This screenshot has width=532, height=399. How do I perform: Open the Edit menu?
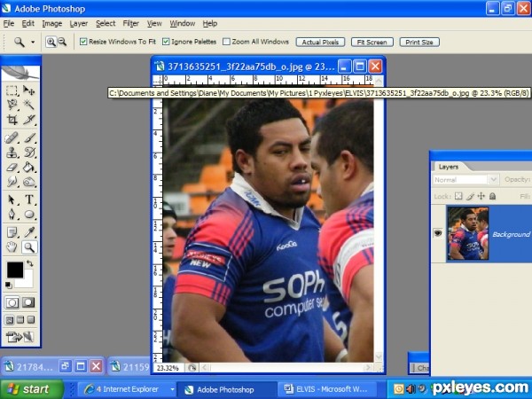click(28, 23)
